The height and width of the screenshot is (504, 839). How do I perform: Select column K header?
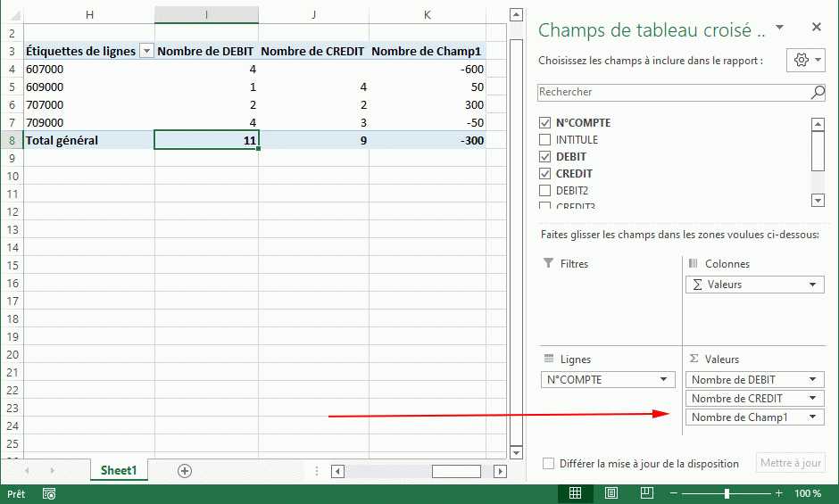point(427,15)
